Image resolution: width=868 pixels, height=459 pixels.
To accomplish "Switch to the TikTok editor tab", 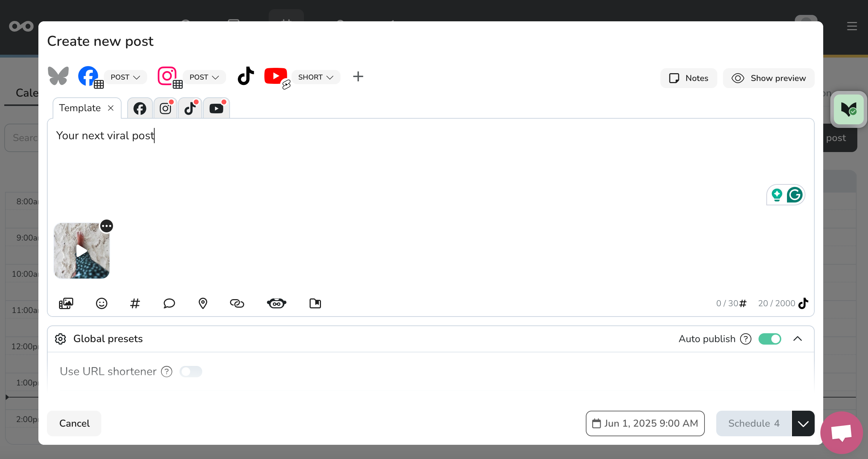I will point(191,108).
